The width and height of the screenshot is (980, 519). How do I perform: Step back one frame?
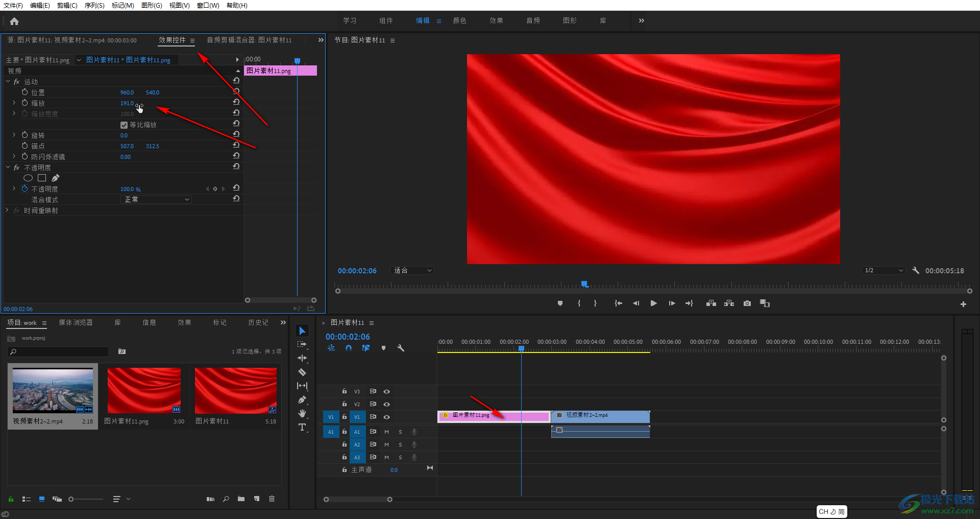(x=636, y=303)
